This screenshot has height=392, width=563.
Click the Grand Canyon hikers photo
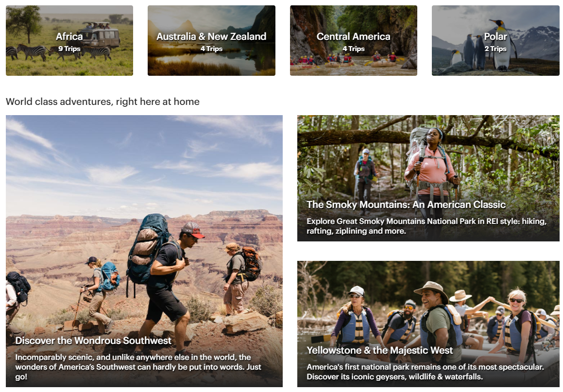144,222
